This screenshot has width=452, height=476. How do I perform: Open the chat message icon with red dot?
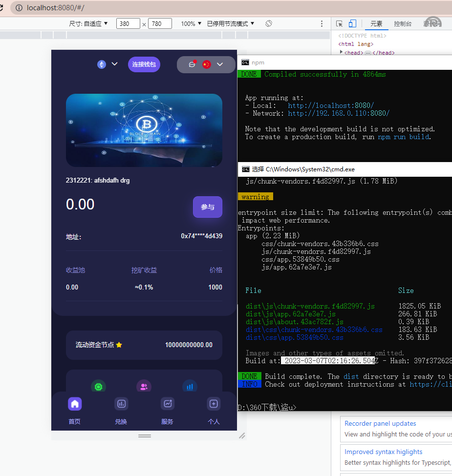pyautogui.click(x=192, y=64)
